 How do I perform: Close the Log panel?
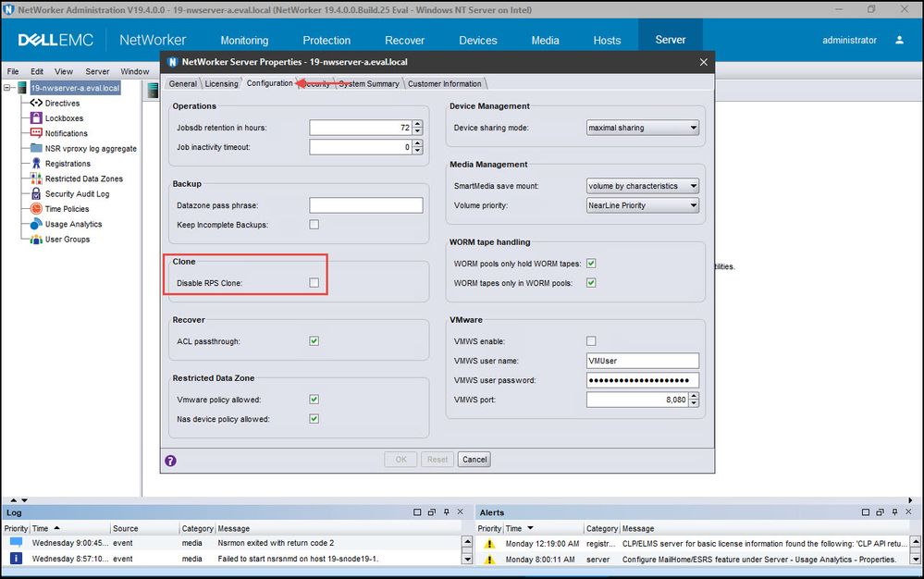tap(461, 512)
